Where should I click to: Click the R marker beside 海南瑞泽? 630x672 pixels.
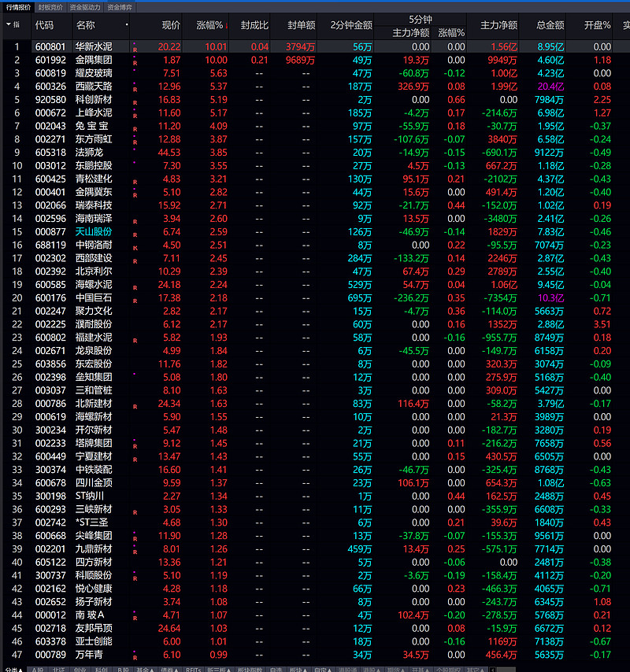coord(135,222)
